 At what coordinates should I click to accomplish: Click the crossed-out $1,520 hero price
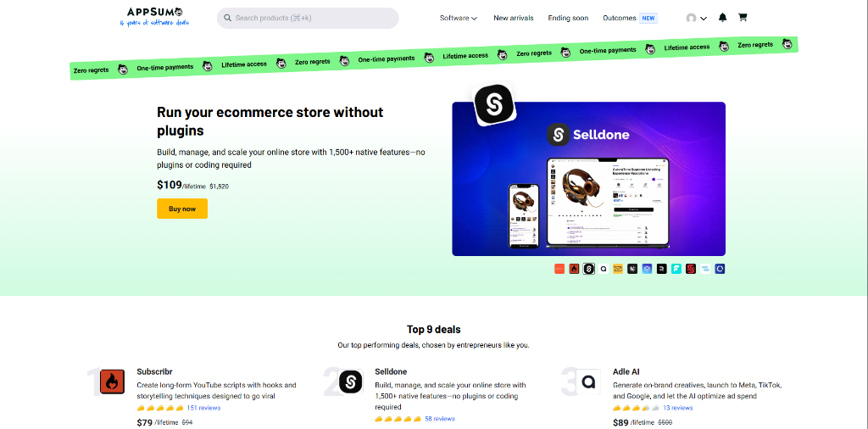[220, 187]
